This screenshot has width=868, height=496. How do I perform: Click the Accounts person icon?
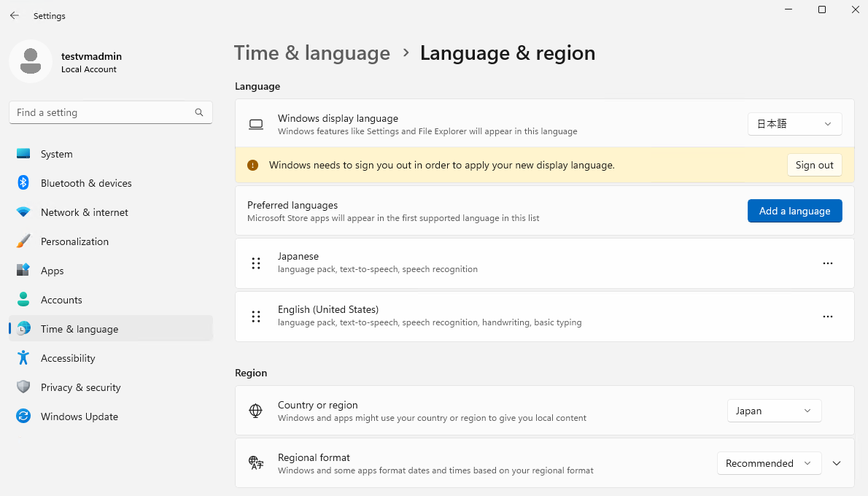coord(23,300)
